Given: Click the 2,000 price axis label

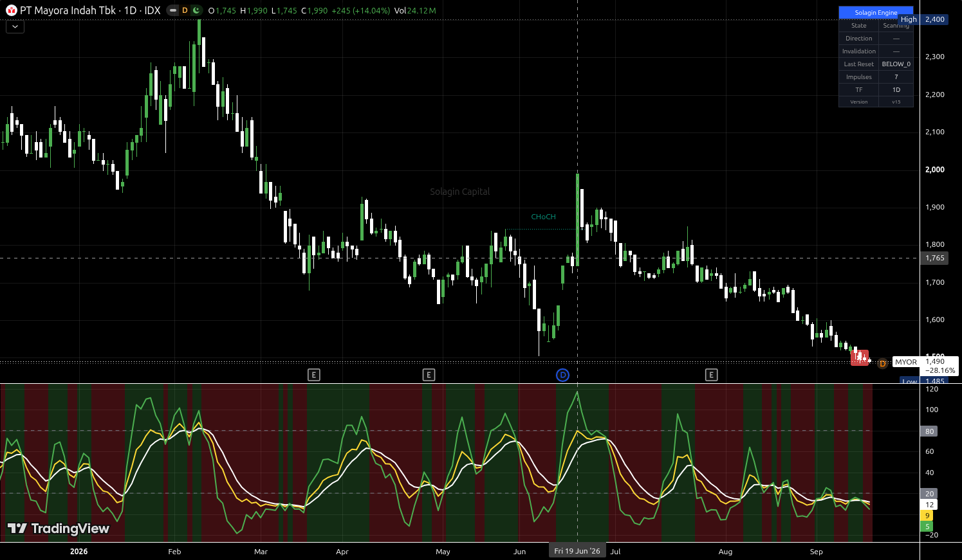Looking at the screenshot, I should click(x=934, y=170).
